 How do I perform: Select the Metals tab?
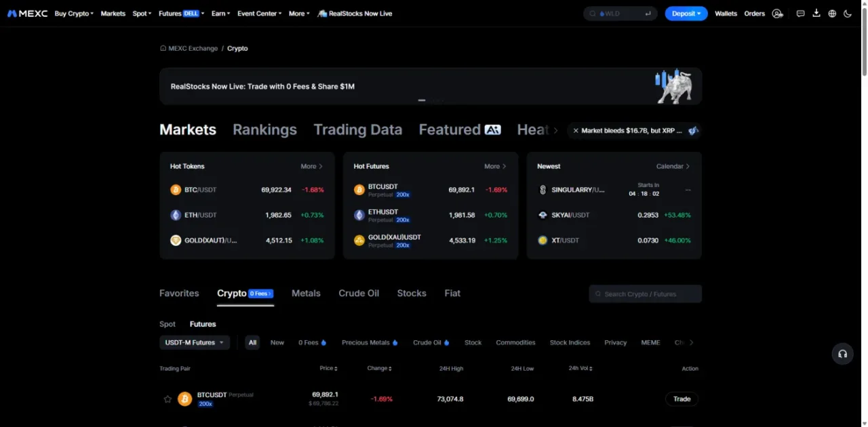click(306, 293)
